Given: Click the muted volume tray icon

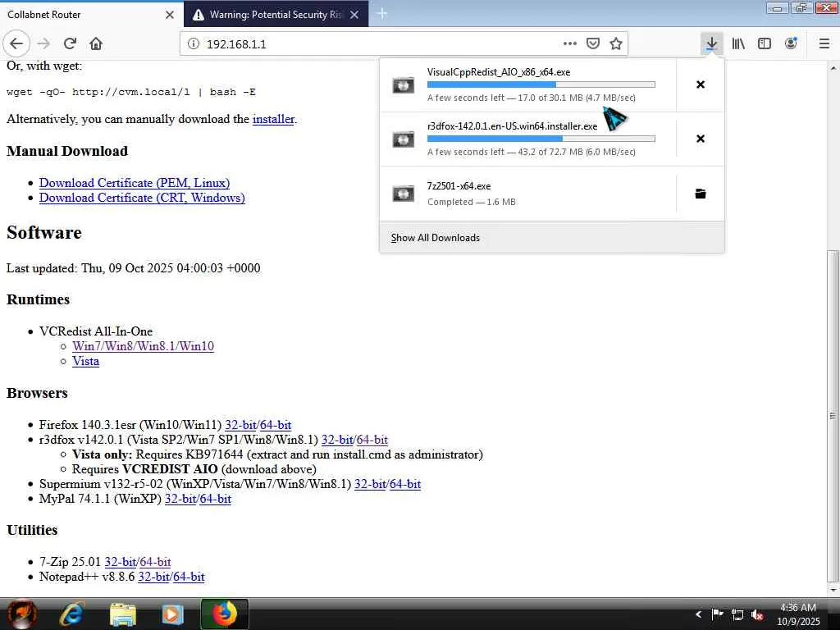Looking at the screenshot, I should 757,615.
